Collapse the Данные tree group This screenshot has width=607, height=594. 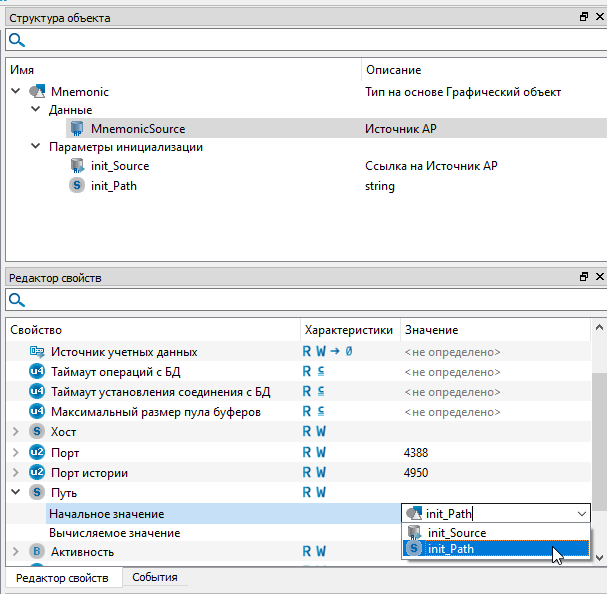35,110
